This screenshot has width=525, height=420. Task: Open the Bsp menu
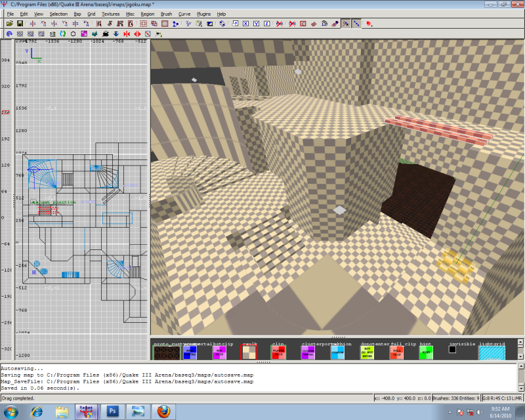(77, 14)
